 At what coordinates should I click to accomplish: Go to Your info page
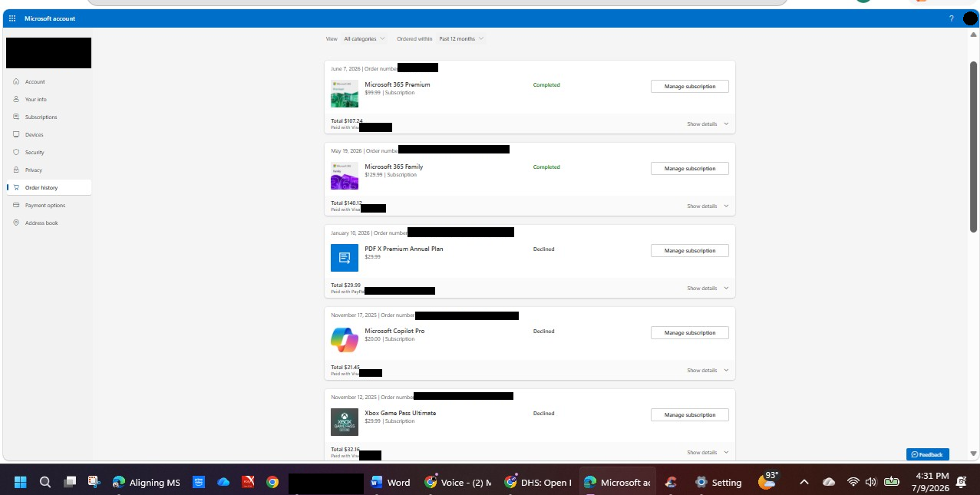(35, 99)
